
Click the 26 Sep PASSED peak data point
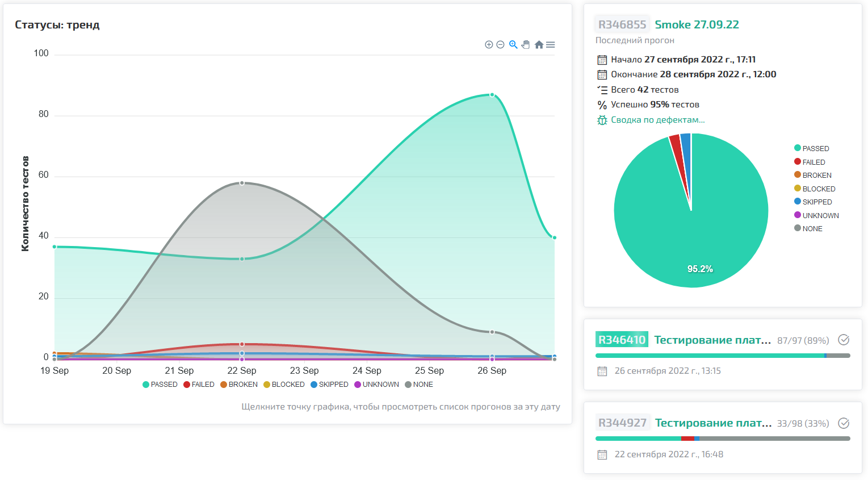pyautogui.click(x=492, y=95)
